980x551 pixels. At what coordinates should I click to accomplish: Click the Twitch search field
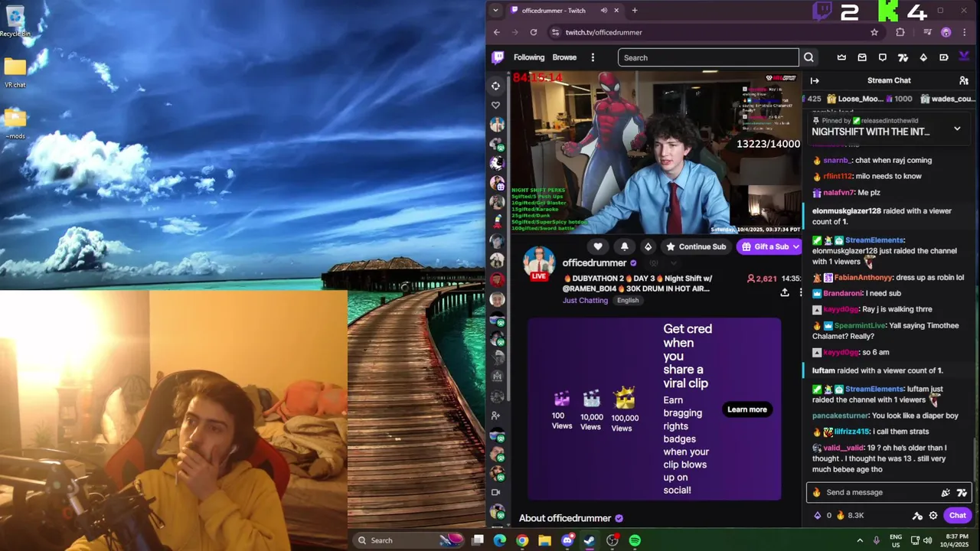[708, 57]
